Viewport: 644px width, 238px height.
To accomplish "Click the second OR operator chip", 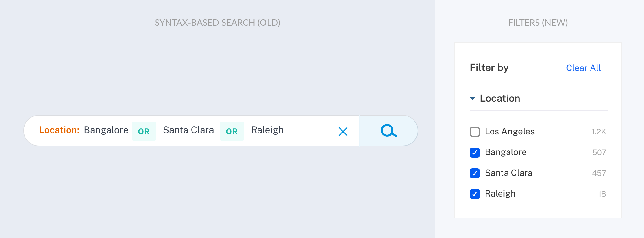I will (232, 131).
